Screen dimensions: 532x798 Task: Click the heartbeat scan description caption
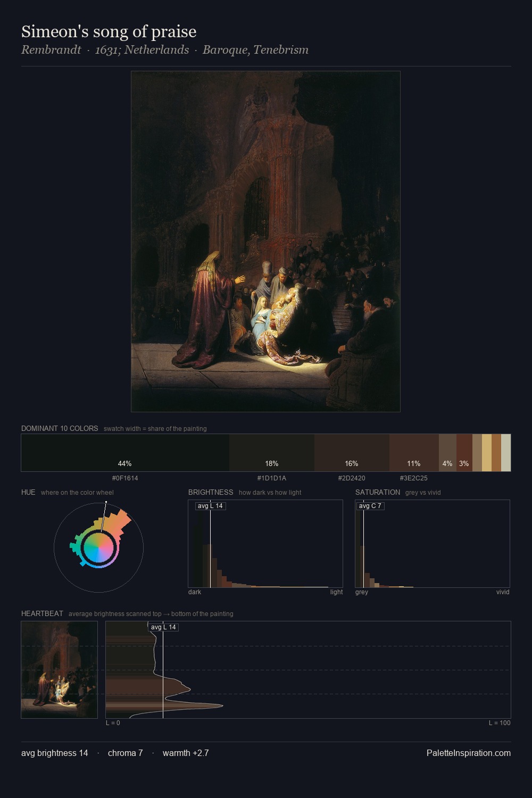151,614
